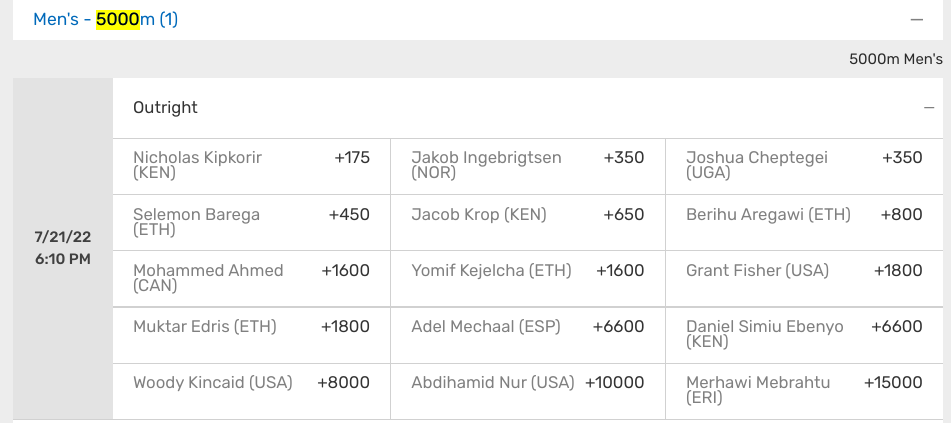Choose Adel Mechaal (ESP) +6600

click(528, 335)
